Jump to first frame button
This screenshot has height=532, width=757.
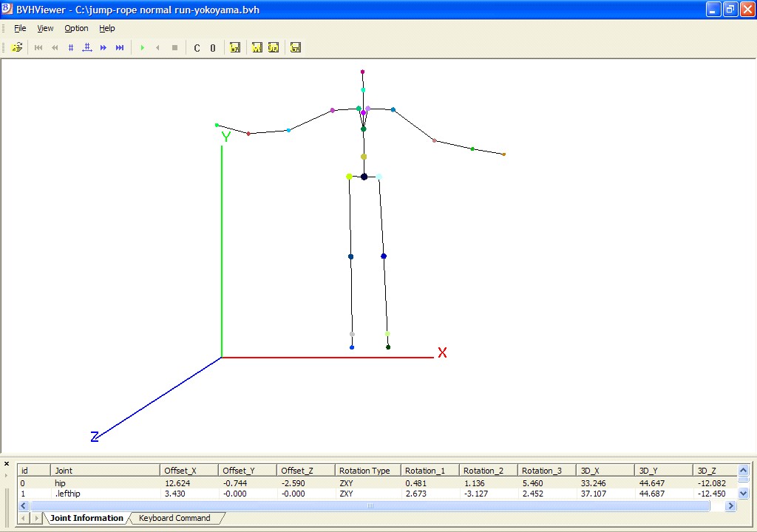(x=38, y=48)
